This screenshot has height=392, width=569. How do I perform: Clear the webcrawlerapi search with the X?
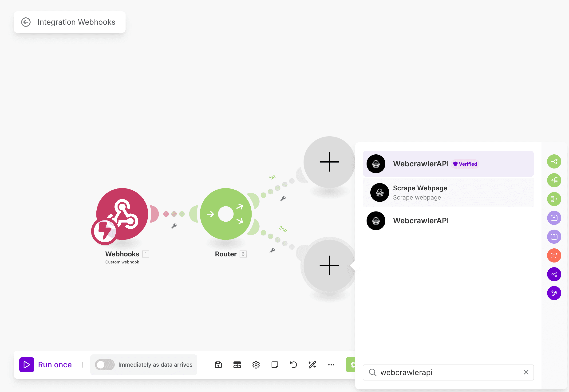click(x=526, y=372)
